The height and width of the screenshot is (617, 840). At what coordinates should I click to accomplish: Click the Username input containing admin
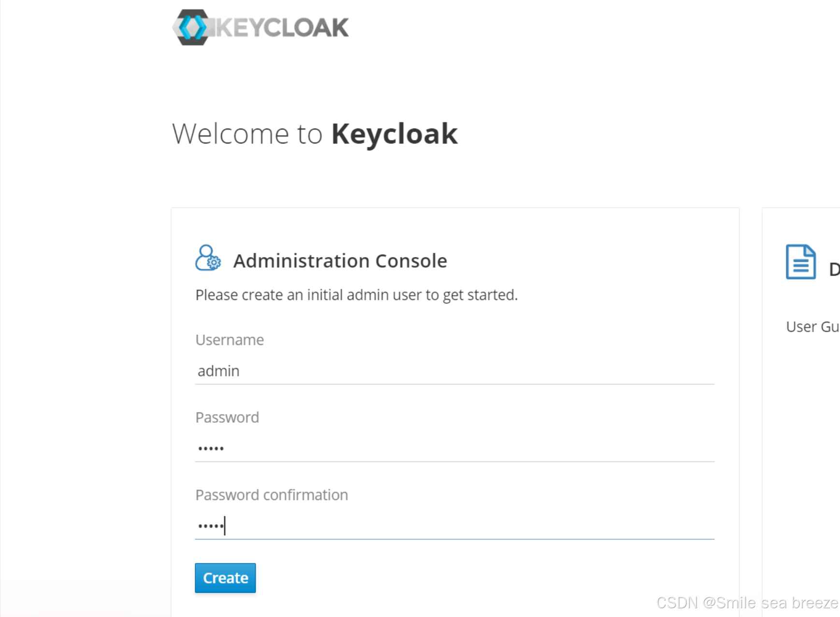pos(454,371)
